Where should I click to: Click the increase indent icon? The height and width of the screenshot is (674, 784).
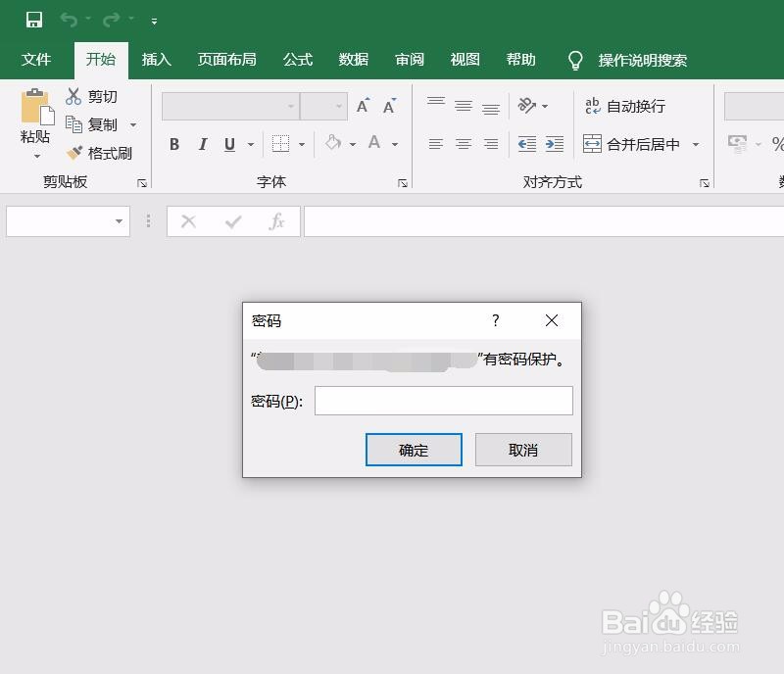pyautogui.click(x=555, y=144)
